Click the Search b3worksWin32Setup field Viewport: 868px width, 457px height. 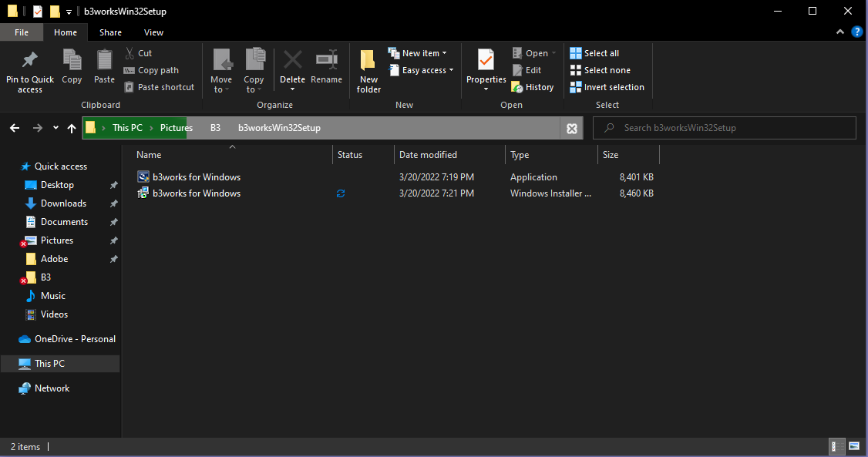pyautogui.click(x=724, y=128)
